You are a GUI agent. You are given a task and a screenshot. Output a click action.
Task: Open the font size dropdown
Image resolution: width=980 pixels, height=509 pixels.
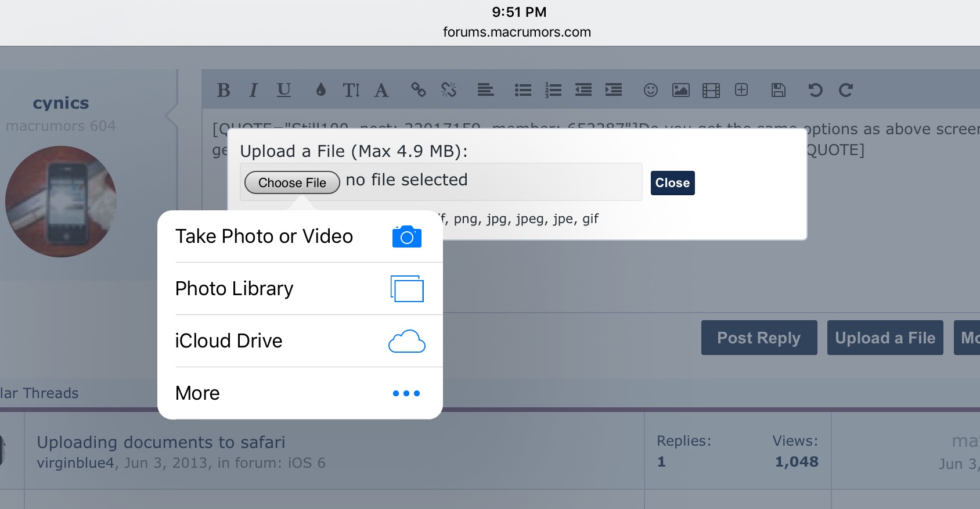[351, 90]
